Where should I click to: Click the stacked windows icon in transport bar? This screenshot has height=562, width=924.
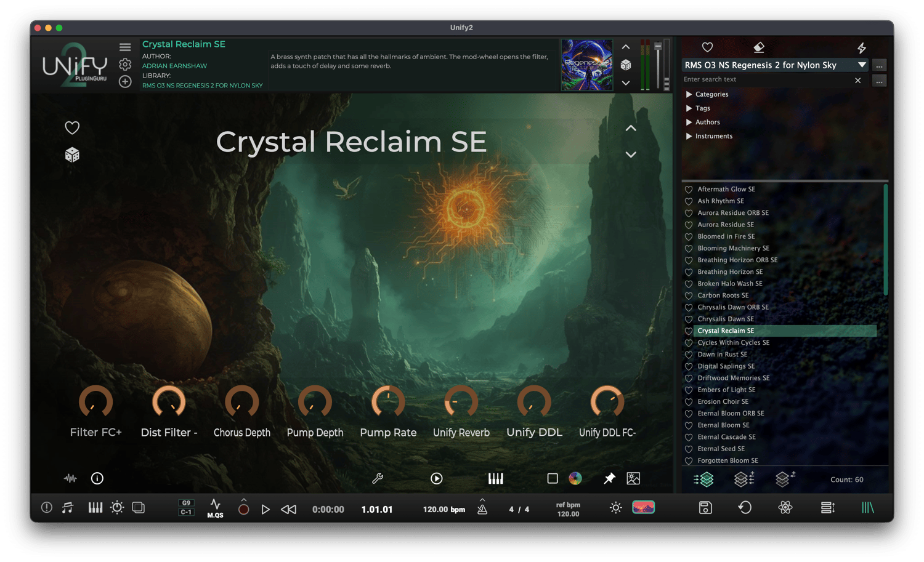139,508
